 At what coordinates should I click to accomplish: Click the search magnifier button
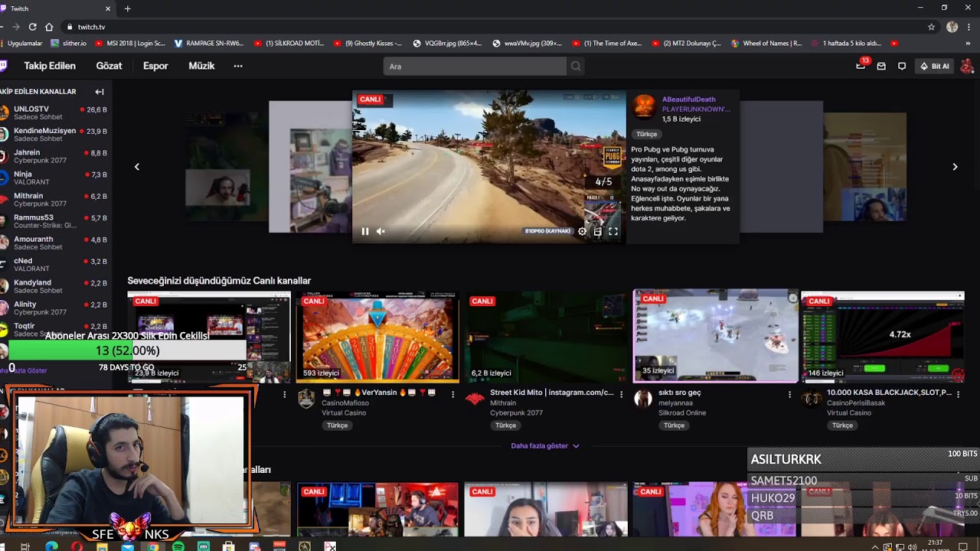tap(576, 67)
